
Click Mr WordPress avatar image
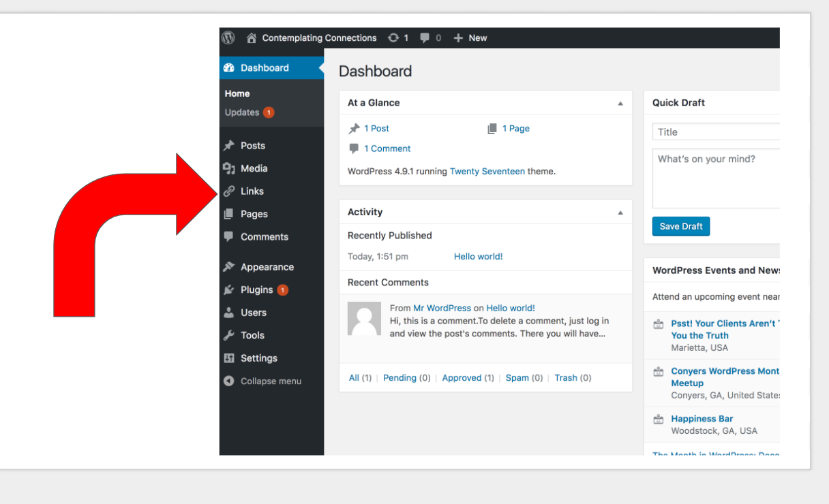tap(365, 319)
